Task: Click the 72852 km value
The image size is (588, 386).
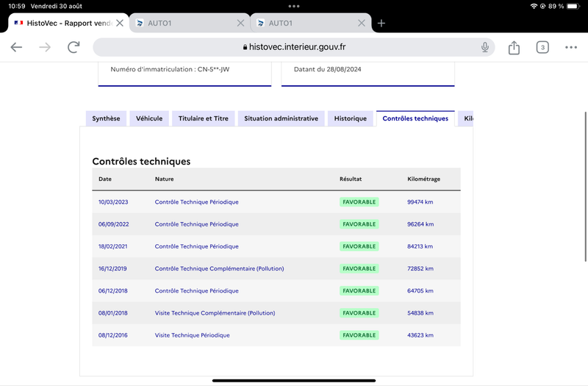Action: (x=420, y=268)
